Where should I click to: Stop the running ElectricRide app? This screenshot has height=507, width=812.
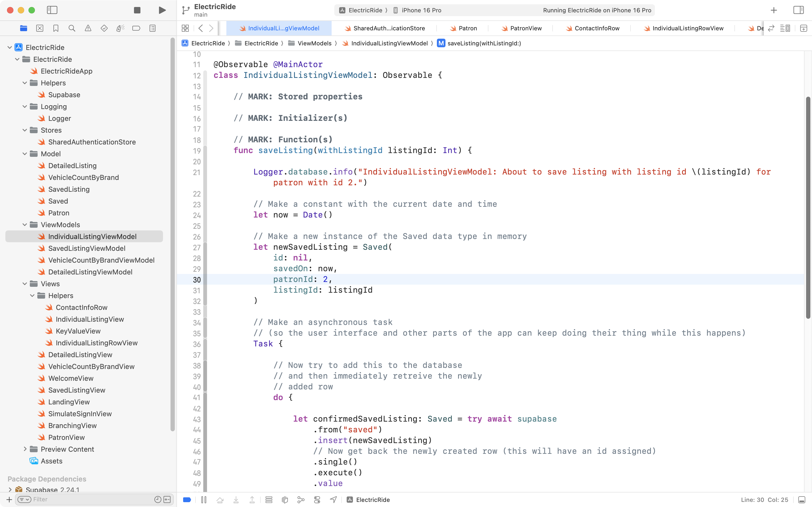137,10
